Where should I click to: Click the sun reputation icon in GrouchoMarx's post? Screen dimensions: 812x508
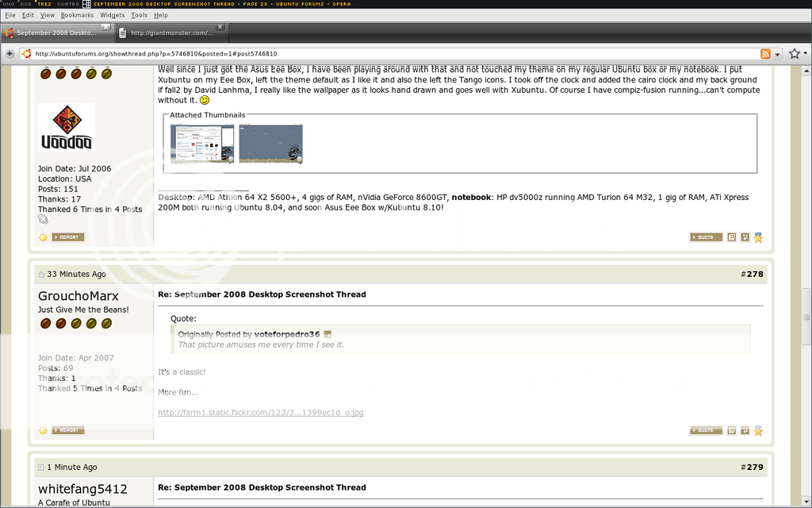pos(43,430)
